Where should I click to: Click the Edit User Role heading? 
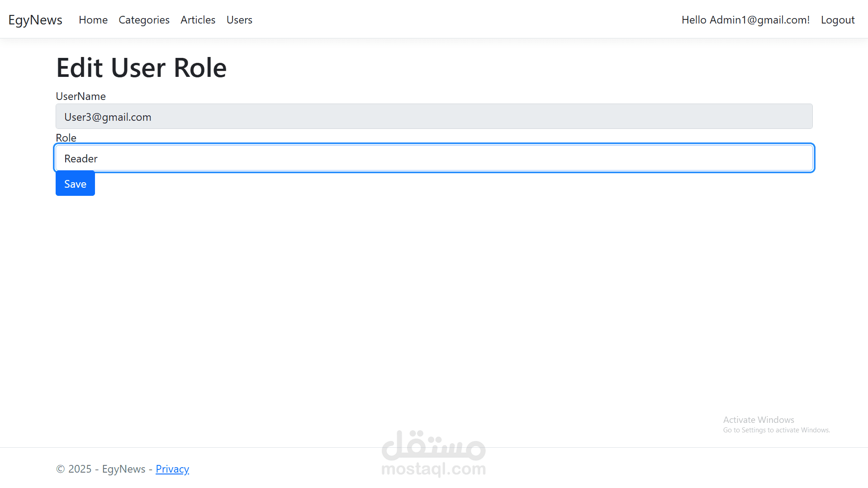pyautogui.click(x=141, y=68)
